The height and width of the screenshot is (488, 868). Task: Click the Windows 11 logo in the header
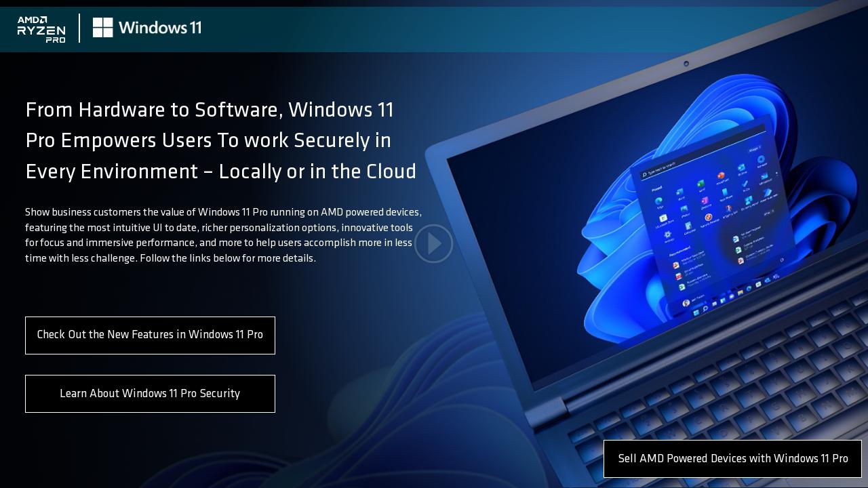146,28
